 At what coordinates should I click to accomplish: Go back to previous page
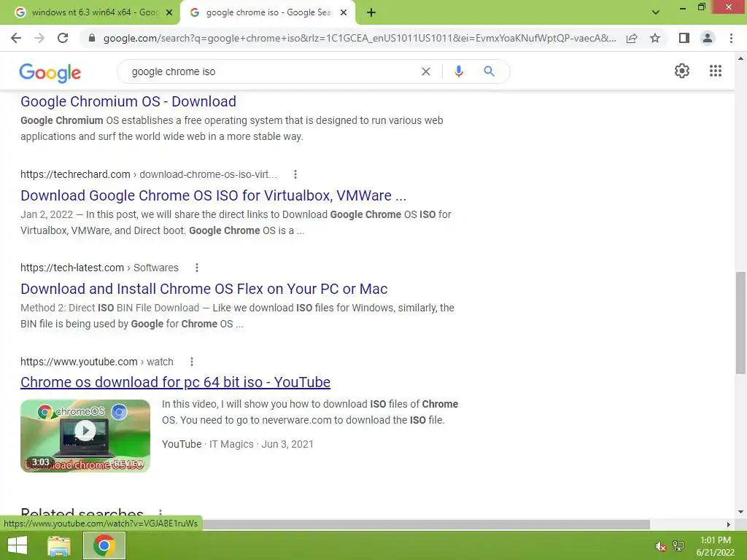tap(16, 38)
